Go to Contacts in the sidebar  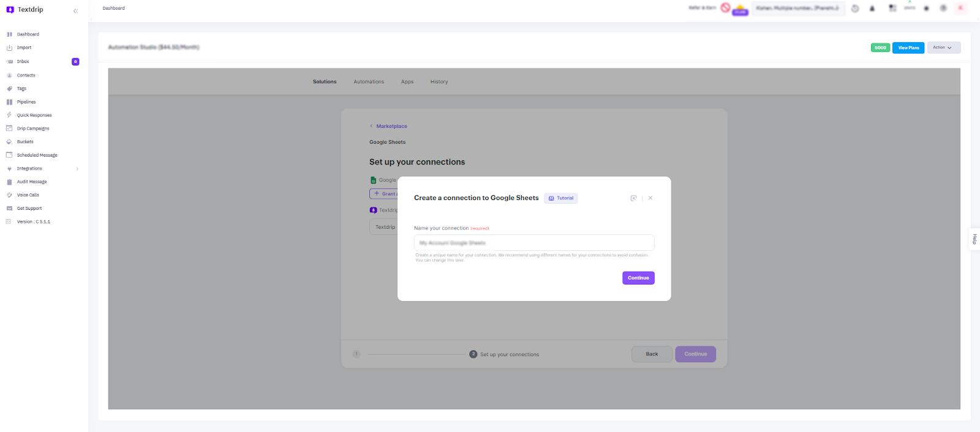coord(26,75)
